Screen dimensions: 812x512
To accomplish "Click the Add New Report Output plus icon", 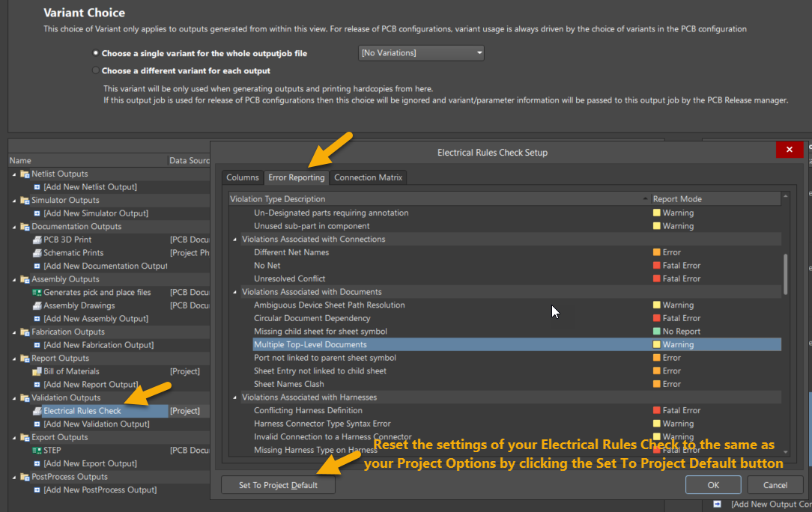I will tap(37, 385).
